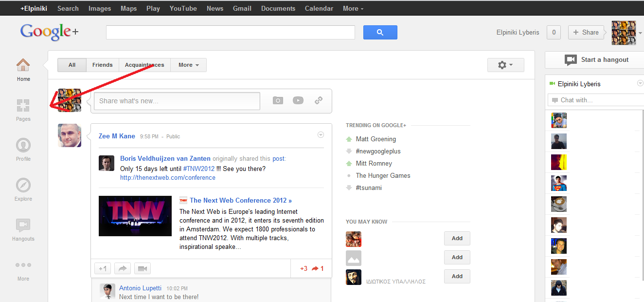
Task: Open the stream settings gear menu
Action: point(506,65)
